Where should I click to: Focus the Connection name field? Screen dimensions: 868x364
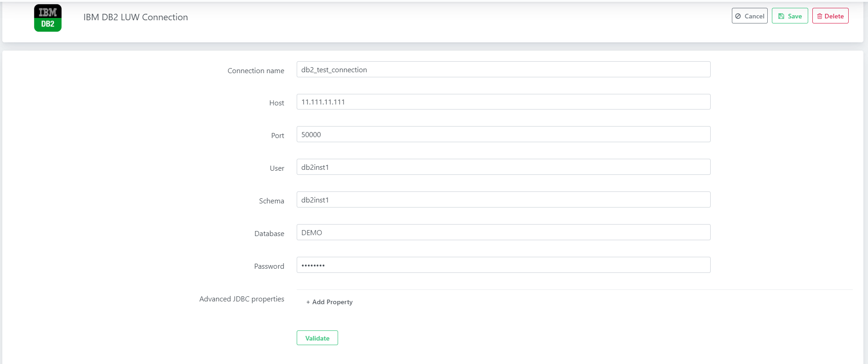point(503,69)
